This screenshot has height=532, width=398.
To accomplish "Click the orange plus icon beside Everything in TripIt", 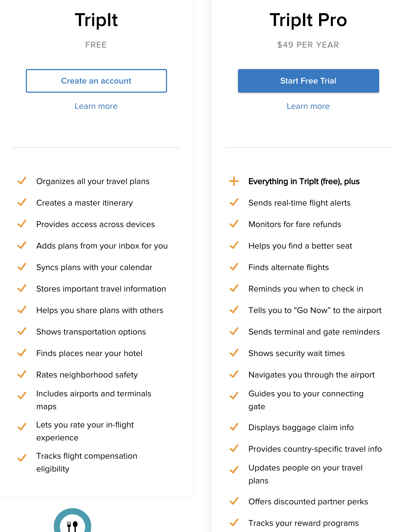I will (x=234, y=181).
